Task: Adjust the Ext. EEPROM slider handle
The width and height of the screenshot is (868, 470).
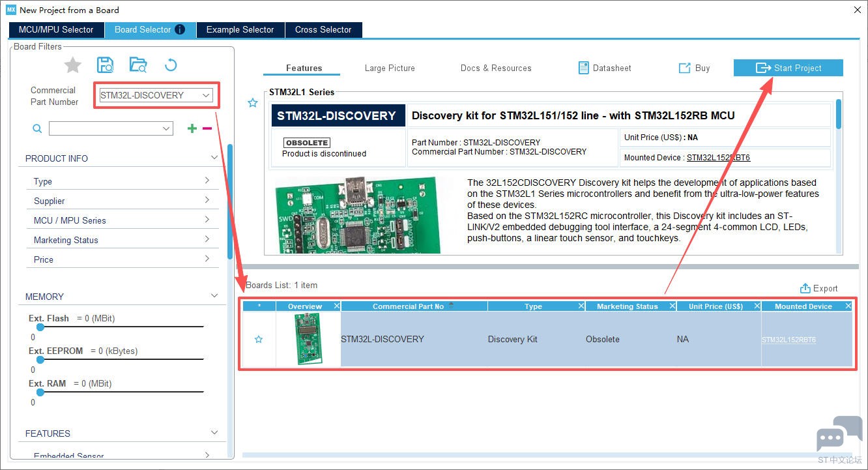Action: pyautogui.click(x=40, y=359)
